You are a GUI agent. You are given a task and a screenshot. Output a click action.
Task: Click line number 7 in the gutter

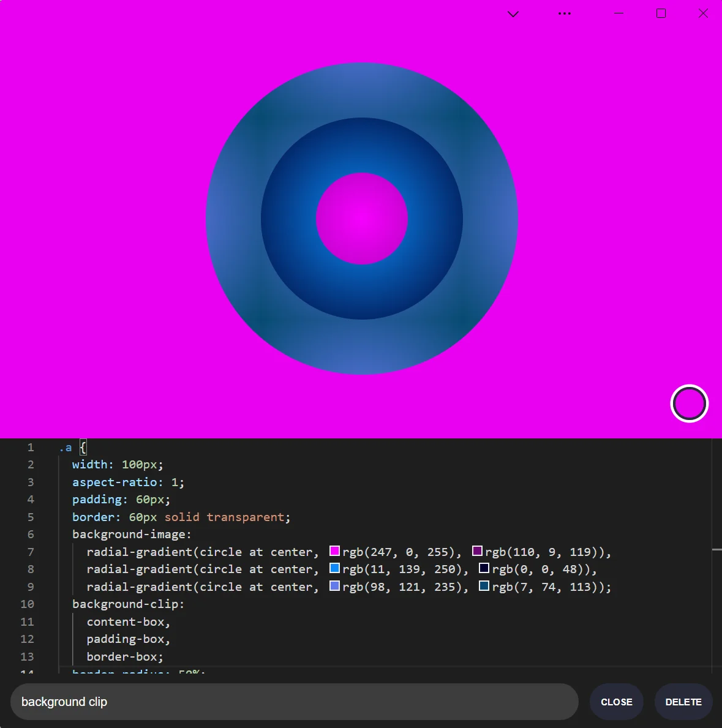(31, 552)
